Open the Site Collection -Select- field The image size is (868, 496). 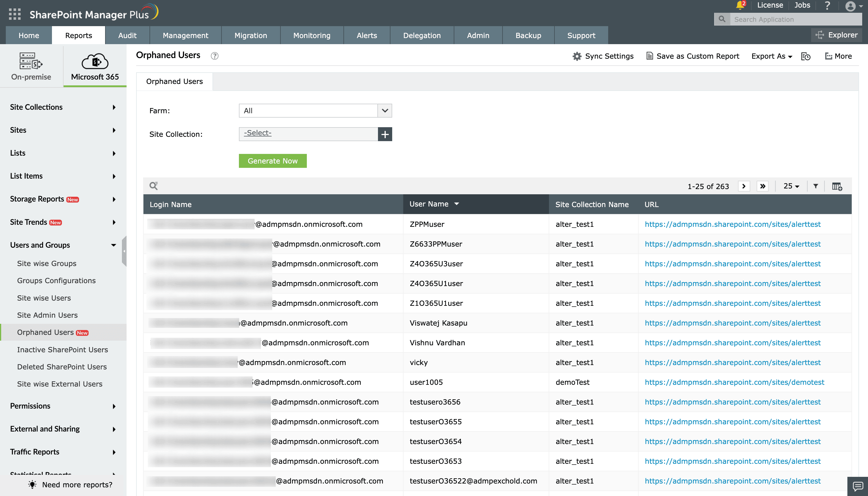[x=309, y=134]
